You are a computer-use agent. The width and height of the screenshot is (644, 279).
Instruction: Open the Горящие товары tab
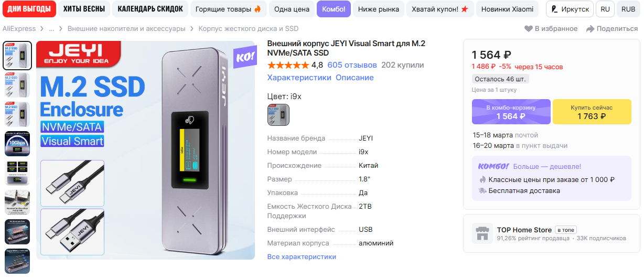pyautogui.click(x=228, y=9)
